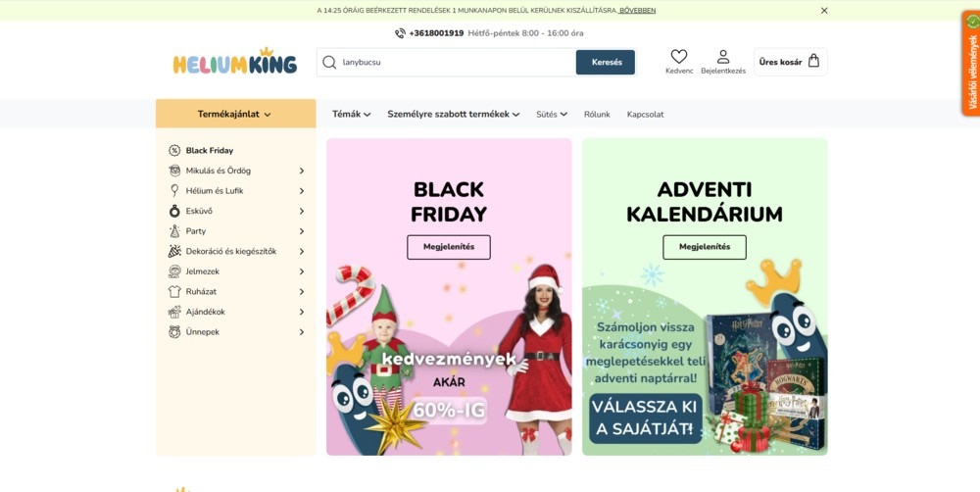
Task: Click the Party hat category icon
Action: [174, 231]
